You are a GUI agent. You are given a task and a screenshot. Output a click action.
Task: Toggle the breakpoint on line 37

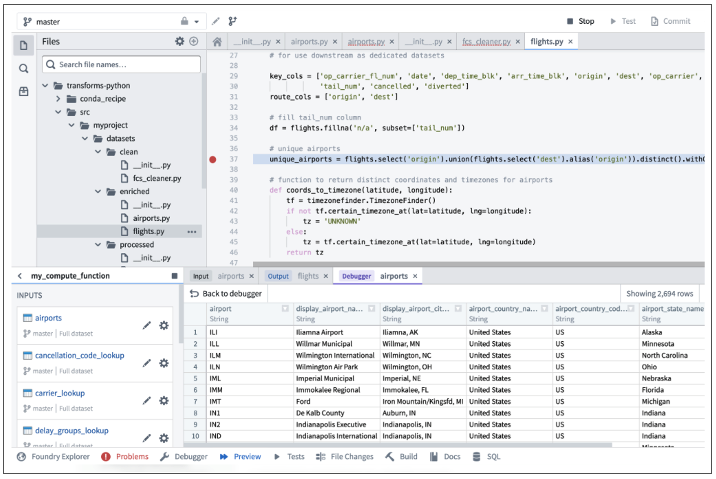coord(213,159)
